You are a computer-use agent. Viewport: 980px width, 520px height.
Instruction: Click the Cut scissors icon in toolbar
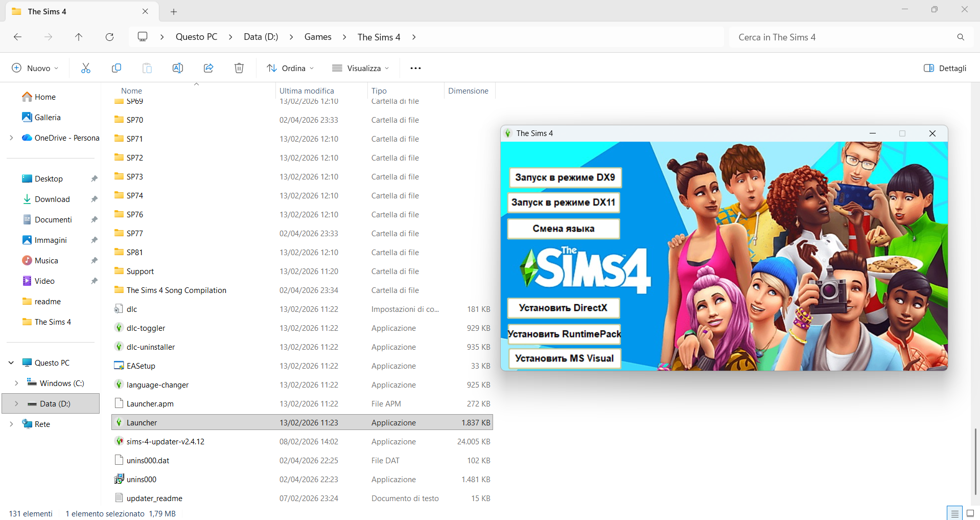(x=86, y=68)
